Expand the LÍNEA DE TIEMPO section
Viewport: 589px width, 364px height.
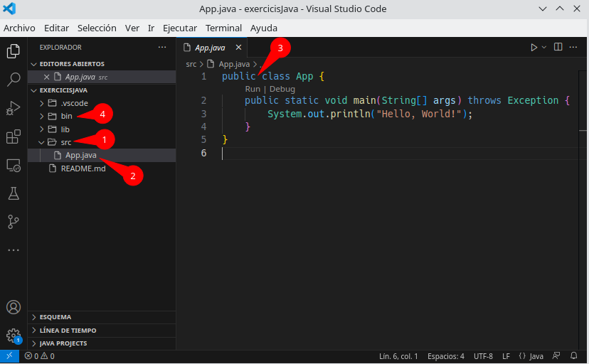102,330
